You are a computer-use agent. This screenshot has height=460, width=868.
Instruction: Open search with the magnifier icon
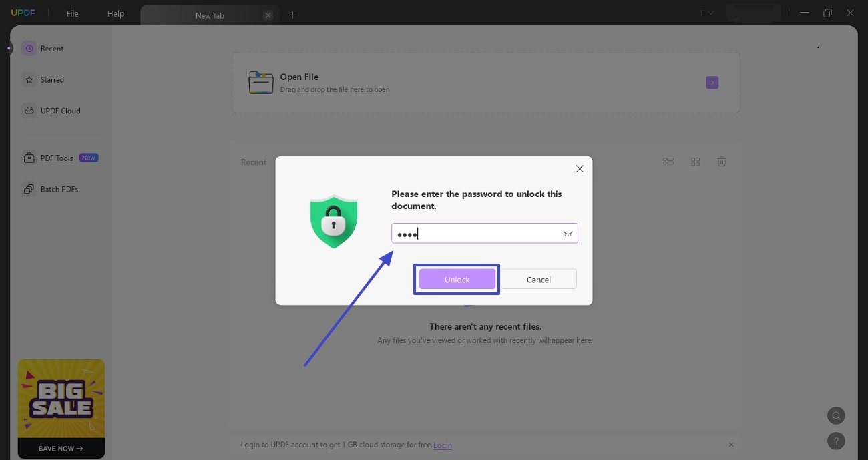(836, 415)
